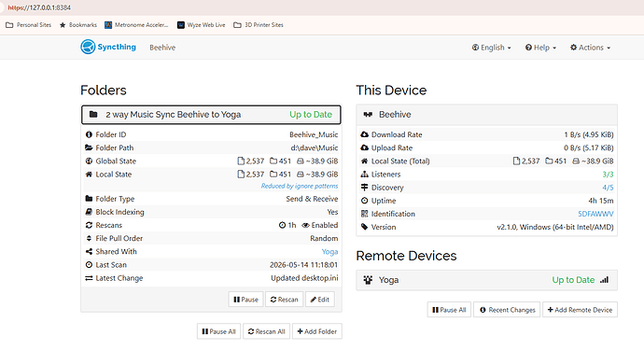The image size is (644, 364).
Task: Expand the Yoga remote device panel
Action: (486, 280)
